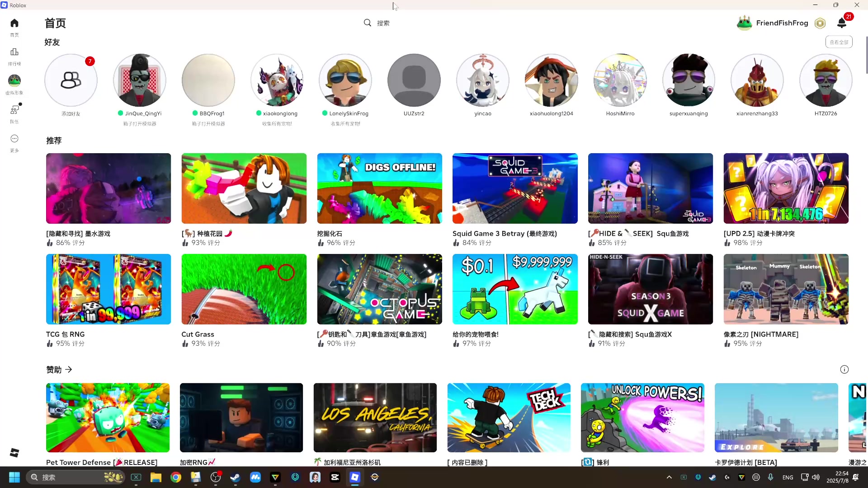Image resolution: width=868 pixels, height=488 pixels.
Task: Open the 卡罗伊德计划 BETA sponsored thumbnail
Action: (776, 418)
